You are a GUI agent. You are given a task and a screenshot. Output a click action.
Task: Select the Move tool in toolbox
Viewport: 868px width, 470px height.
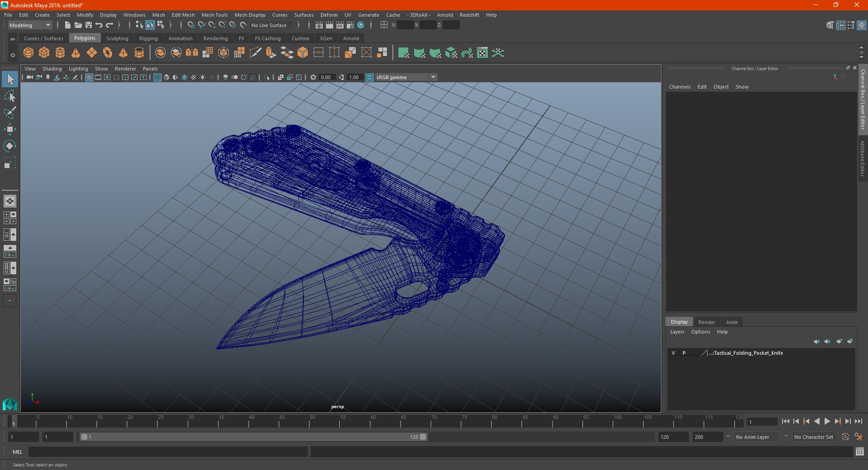(x=9, y=129)
